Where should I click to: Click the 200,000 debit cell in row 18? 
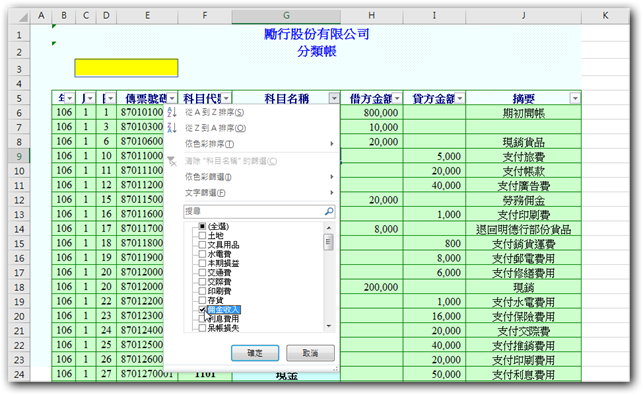coord(372,287)
